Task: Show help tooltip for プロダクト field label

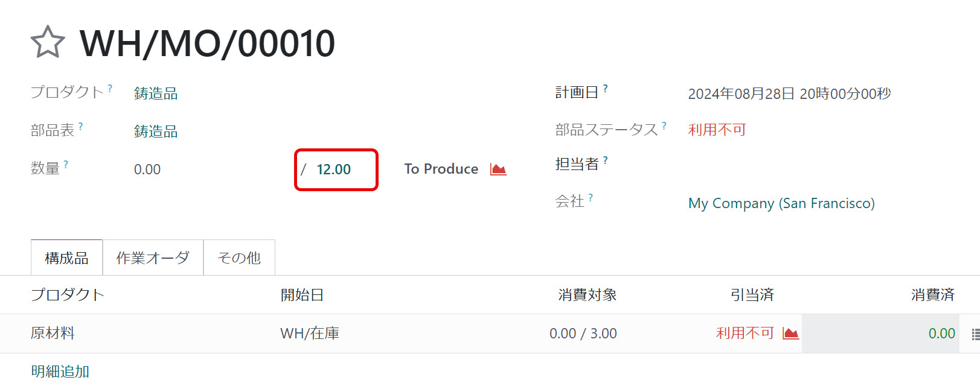Action: pos(110,88)
